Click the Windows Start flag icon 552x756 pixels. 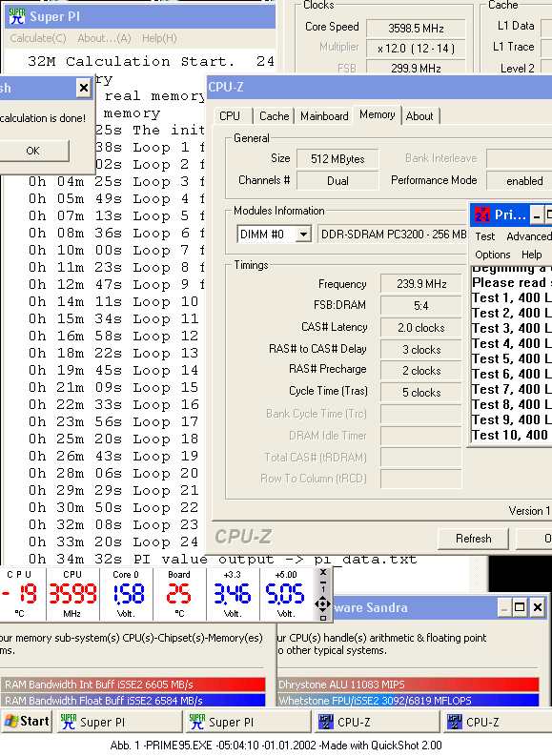pos(10,722)
